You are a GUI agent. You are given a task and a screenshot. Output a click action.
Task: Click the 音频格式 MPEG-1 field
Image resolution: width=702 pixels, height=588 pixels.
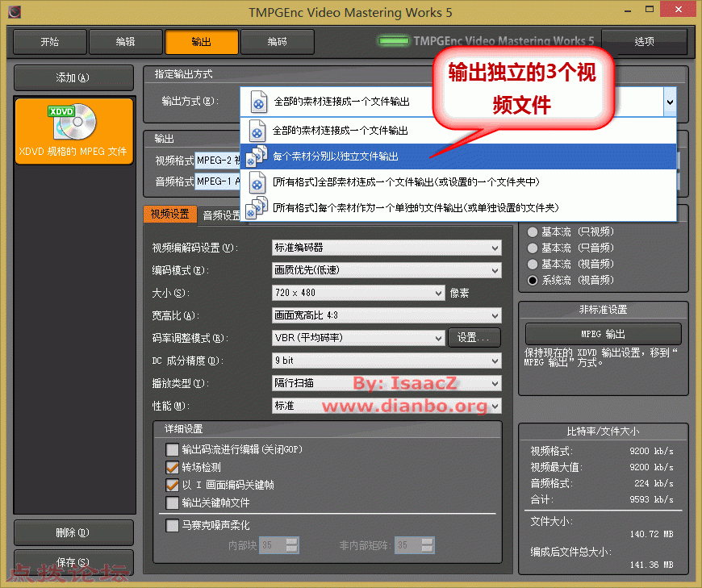(x=218, y=181)
